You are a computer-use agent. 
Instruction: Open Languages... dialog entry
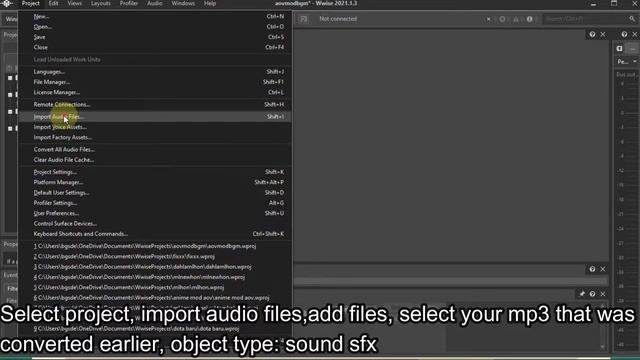click(x=155, y=72)
